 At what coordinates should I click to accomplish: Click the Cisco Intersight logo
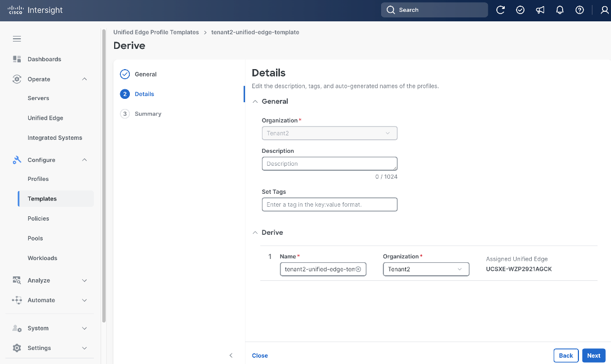pos(35,10)
